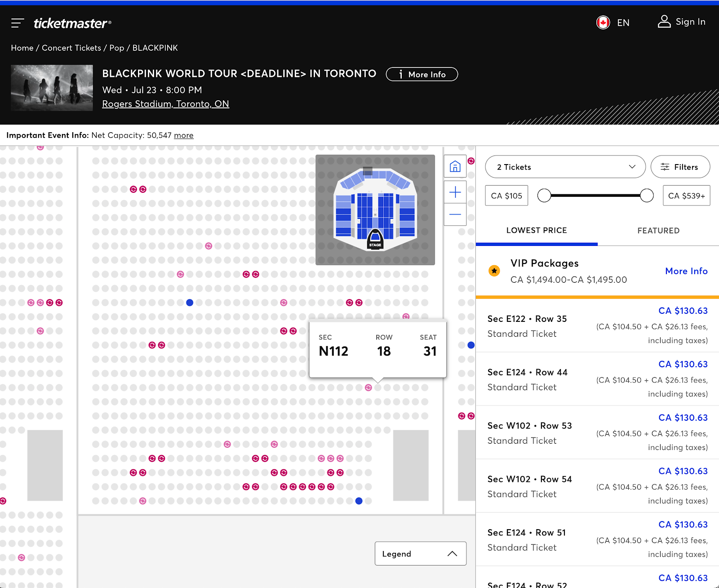
Task: Click the price range slider track
Action: click(x=595, y=196)
